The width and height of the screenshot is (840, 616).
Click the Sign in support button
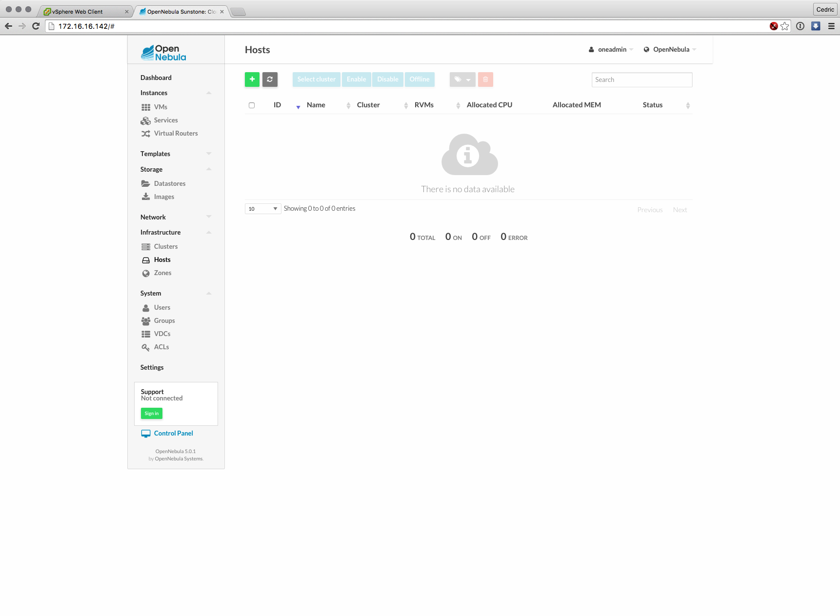point(151,413)
